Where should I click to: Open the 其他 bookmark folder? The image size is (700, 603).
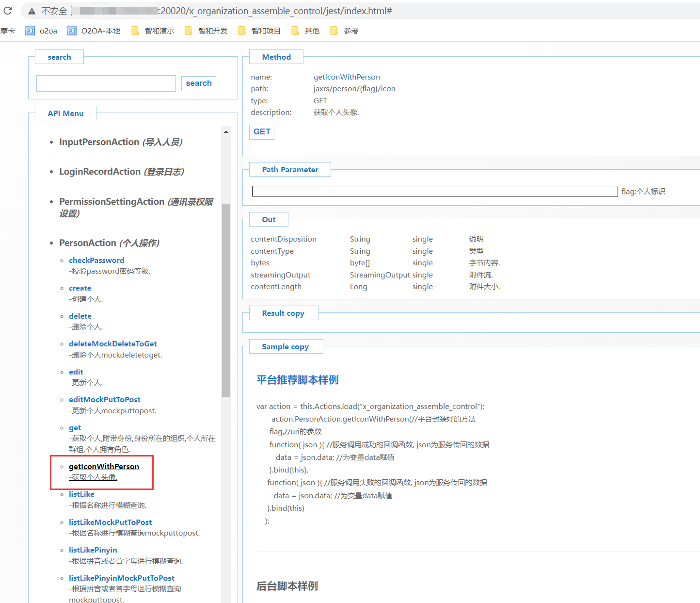305,31
